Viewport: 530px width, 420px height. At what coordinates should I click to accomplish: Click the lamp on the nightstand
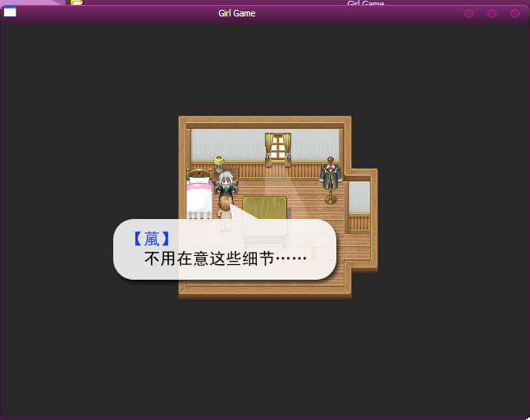219,163
